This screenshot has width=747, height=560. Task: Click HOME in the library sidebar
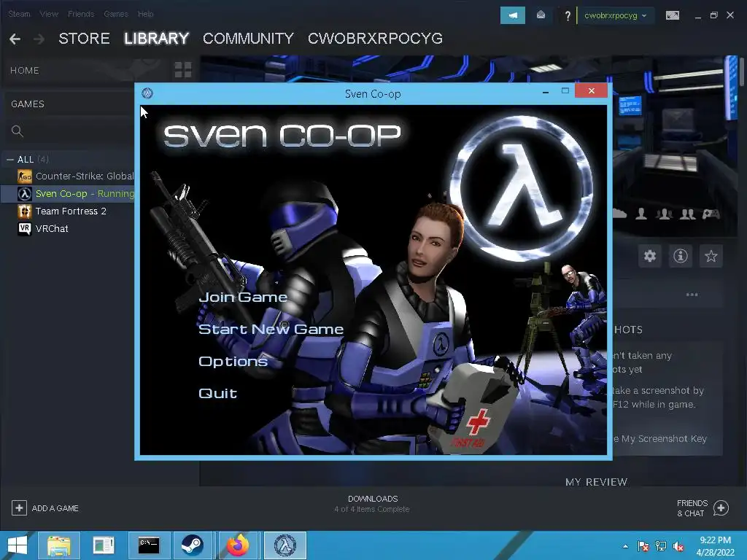25,71
